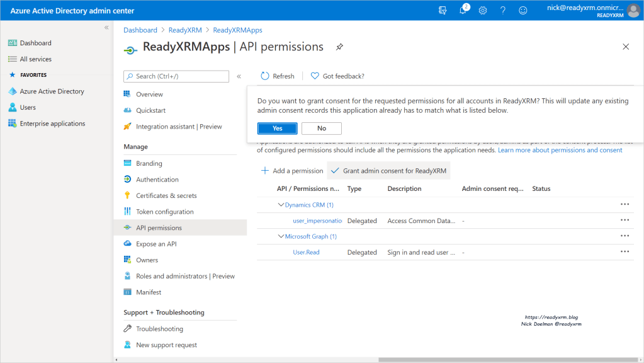Open more options for User.Read row

pos(624,252)
